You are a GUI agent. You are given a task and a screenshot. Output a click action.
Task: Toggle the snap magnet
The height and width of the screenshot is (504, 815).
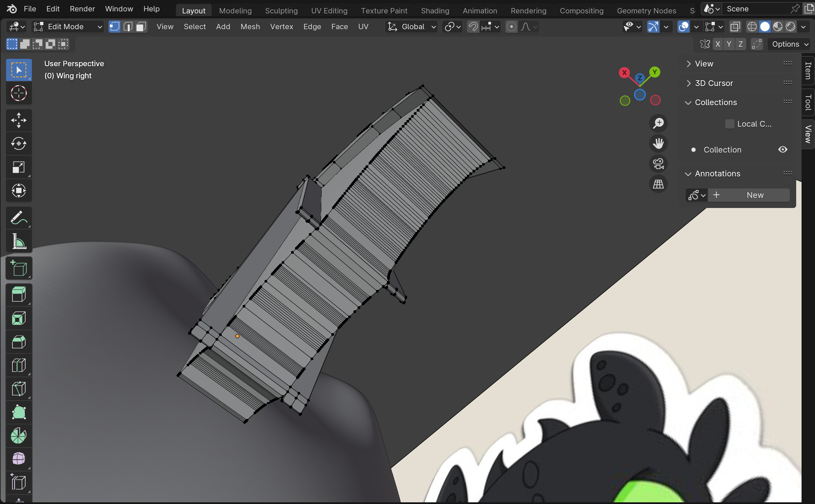click(x=473, y=27)
